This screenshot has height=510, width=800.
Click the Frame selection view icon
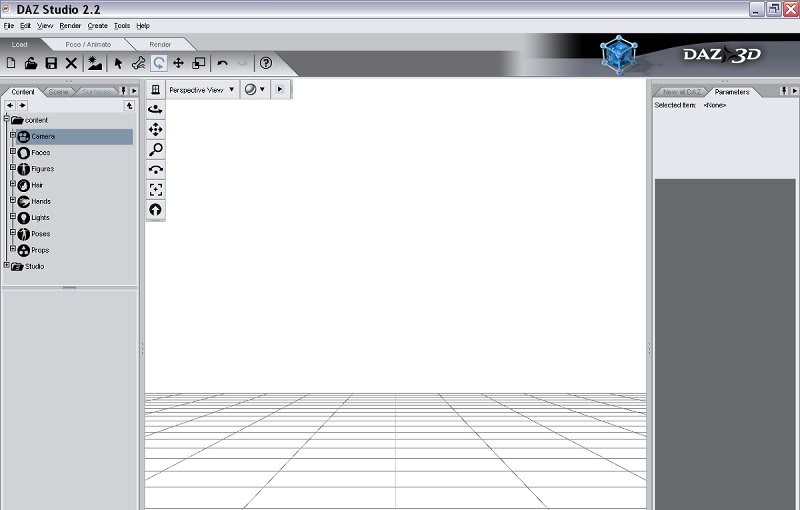click(155, 189)
